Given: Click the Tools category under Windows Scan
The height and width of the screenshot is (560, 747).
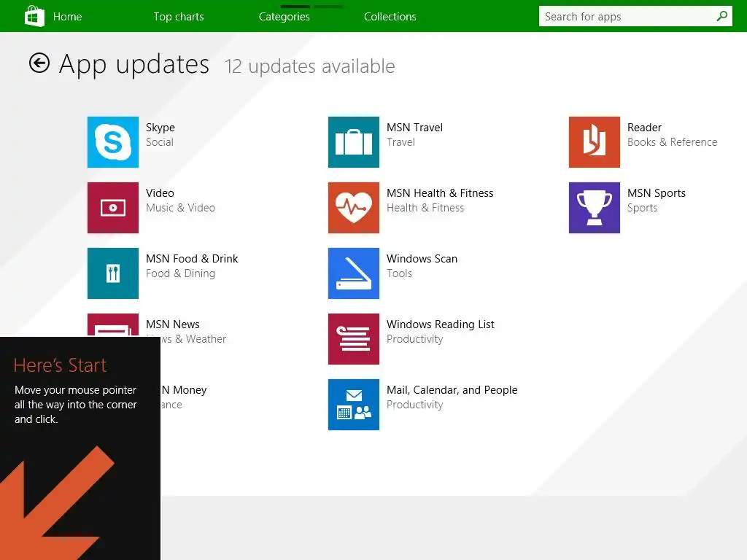Looking at the screenshot, I should click(399, 274).
